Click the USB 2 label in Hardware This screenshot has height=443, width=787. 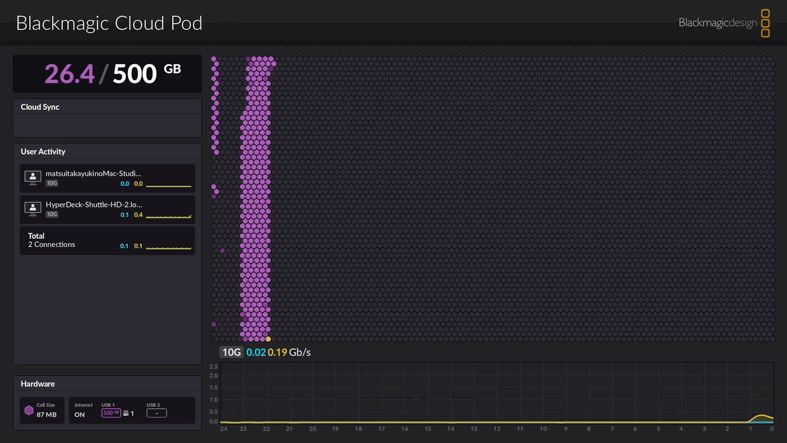(153, 405)
